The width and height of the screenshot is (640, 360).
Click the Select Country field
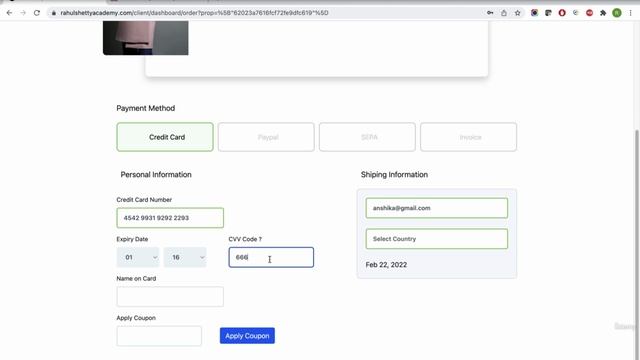coord(437,239)
